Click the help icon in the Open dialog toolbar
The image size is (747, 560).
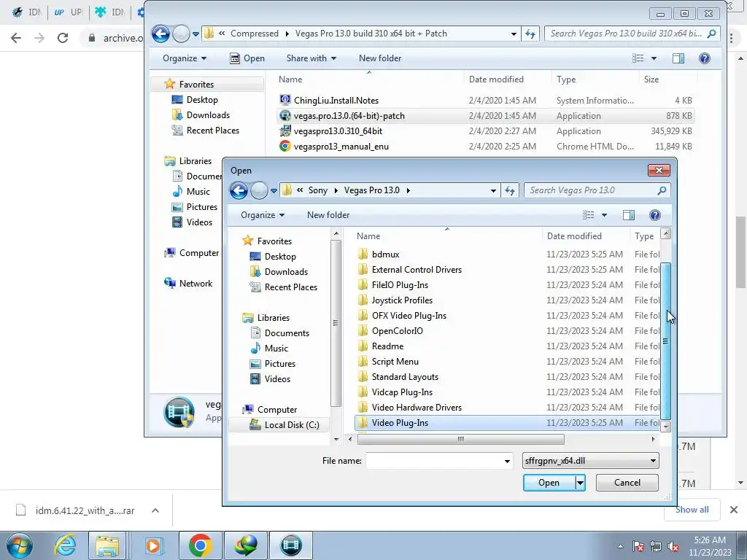click(655, 215)
